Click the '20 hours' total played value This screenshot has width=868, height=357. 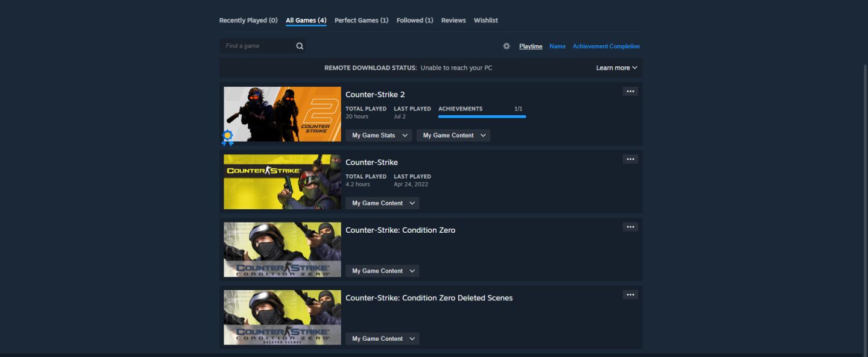coord(357,116)
